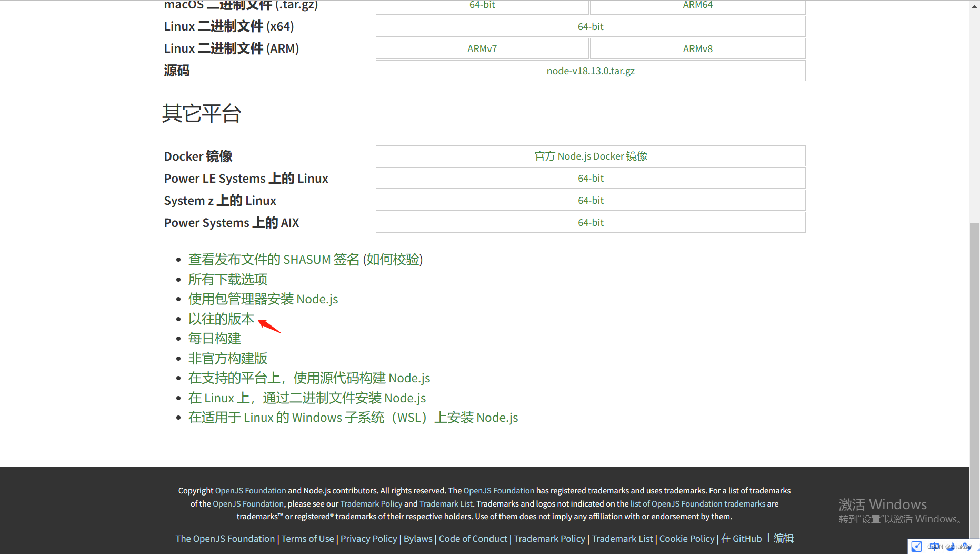Open The OpenJS Foundation footer link
Image resolution: width=980 pixels, height=554 pixels.
click(x=225, y=539)
